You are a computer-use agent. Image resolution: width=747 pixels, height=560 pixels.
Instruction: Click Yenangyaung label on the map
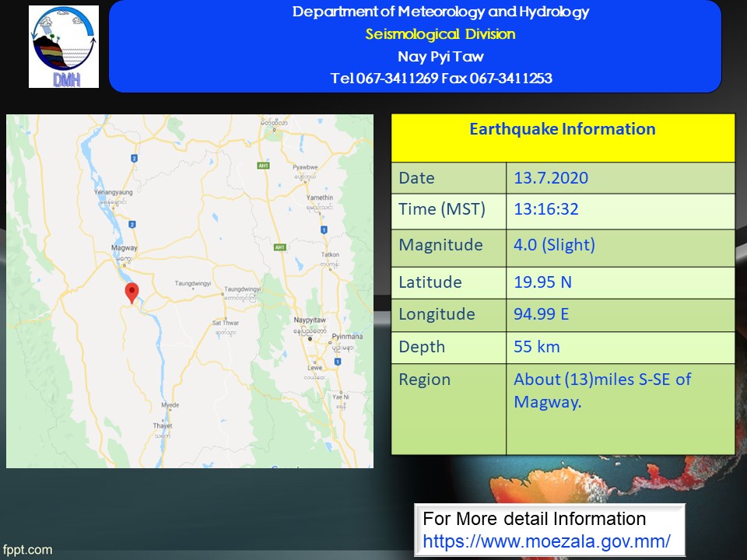point(113,192)
